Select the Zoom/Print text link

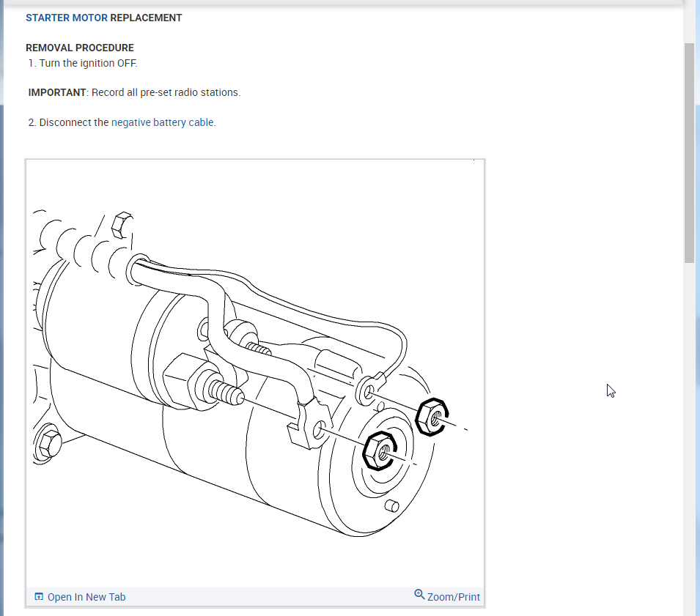(x=453, y=597)
